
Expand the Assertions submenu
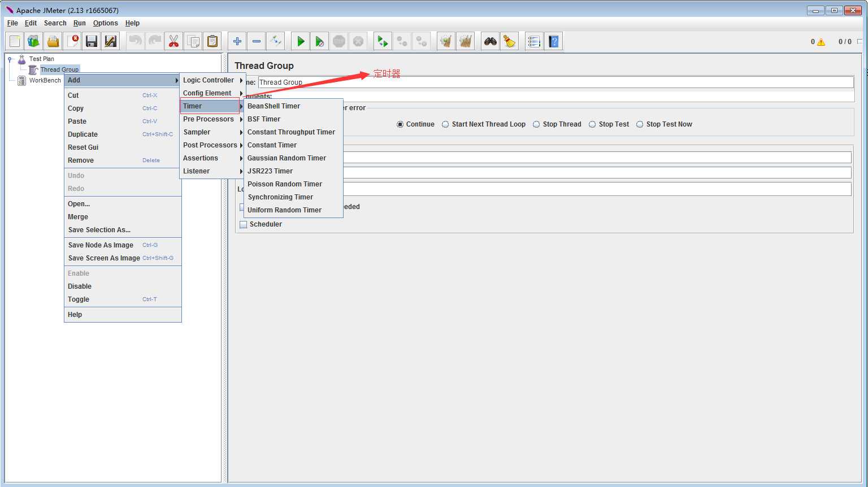coord(212,158)
